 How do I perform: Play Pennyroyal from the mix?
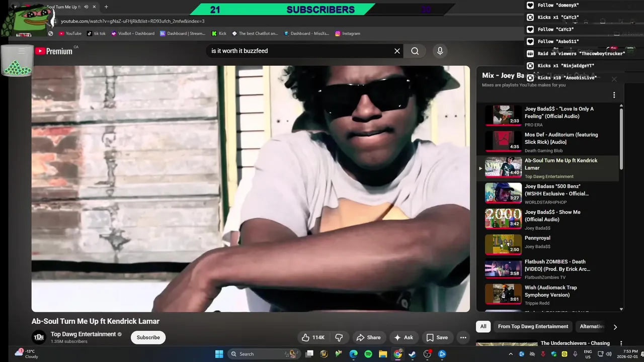click(547, 245)
